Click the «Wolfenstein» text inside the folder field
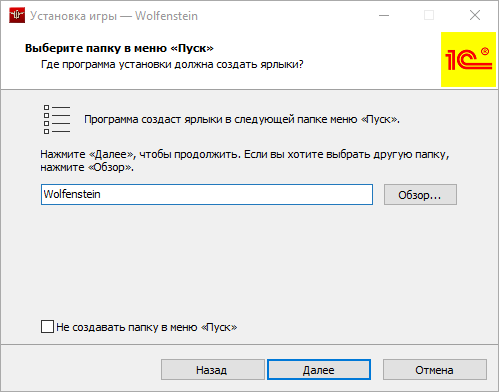The image size is (499, 392). pos(72,194)
